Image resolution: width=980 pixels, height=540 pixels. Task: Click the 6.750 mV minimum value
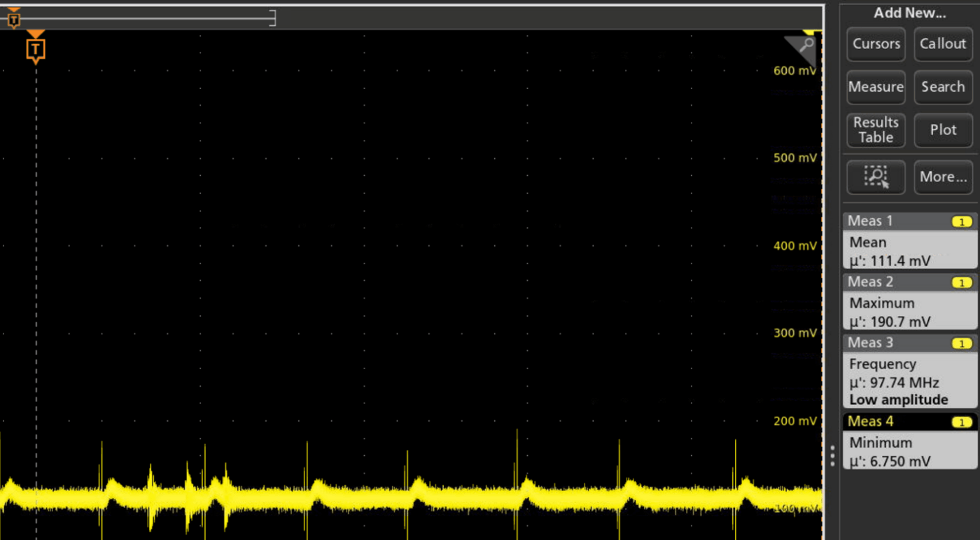900,462
